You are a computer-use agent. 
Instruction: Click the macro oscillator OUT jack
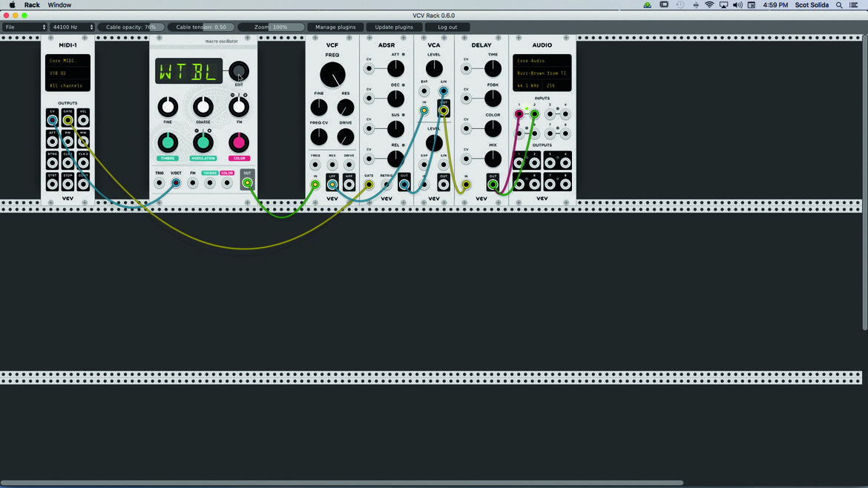(248, 182)
